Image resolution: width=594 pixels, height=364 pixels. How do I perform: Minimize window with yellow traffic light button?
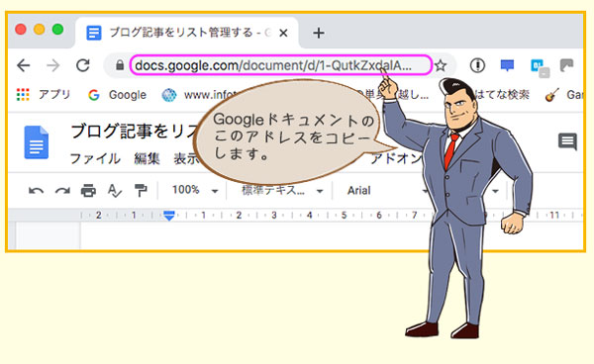pos(39,29)
